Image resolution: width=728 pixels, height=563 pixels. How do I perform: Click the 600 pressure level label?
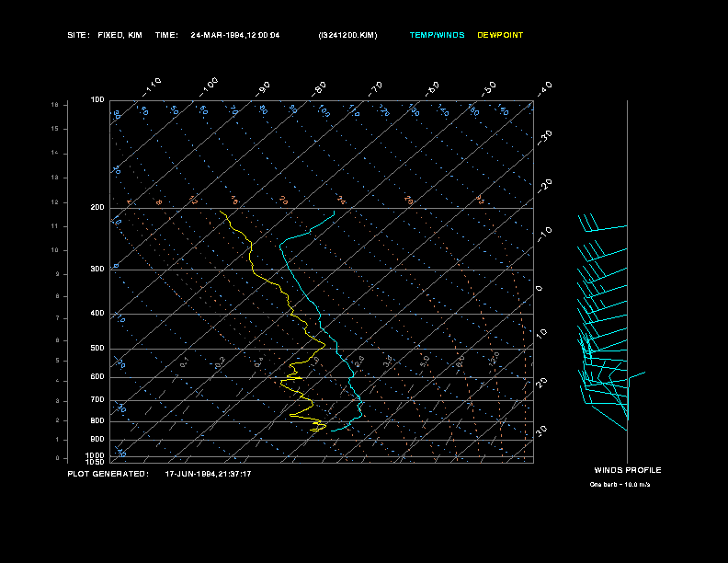pyautogui.click(x=97, y=377)
